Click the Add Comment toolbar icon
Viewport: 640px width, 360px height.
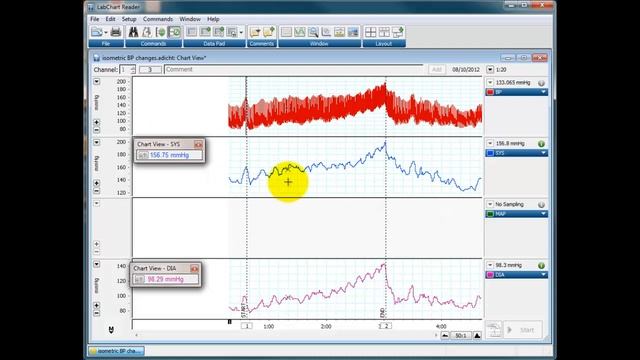[269, 32]
